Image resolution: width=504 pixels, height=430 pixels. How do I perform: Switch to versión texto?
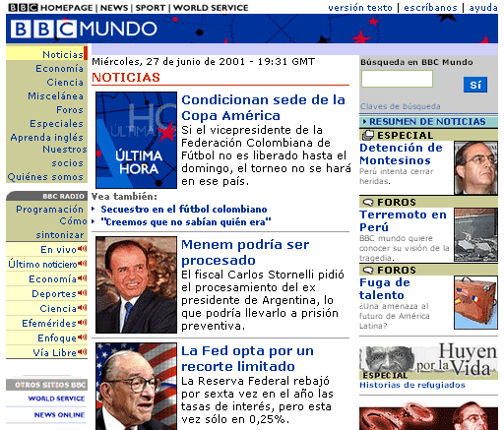(360, 7)
